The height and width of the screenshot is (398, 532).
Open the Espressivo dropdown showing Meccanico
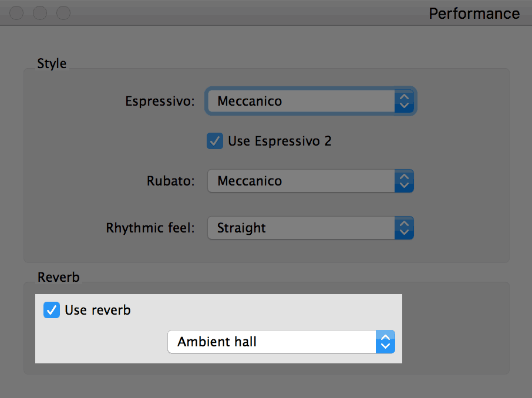pos(311,101)
